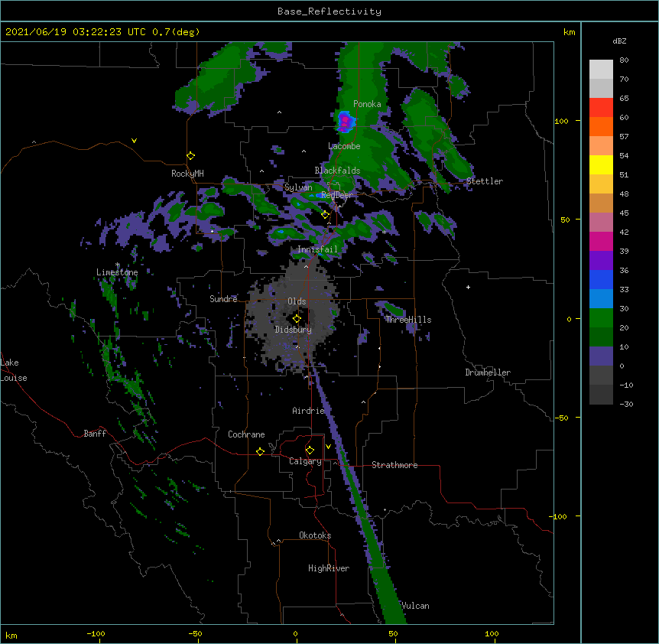Click the diamond marker between Olds and Didsbury
The image size is (659, 644).
tap(297, 318)
